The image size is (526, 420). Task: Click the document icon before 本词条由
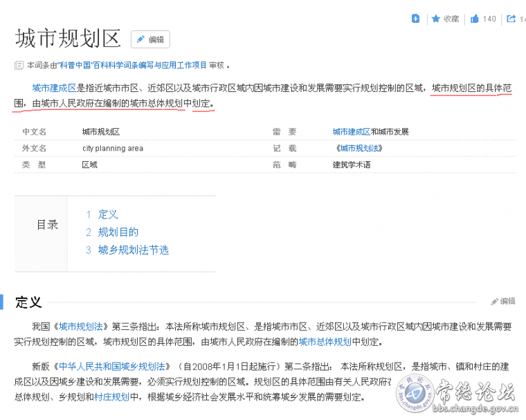click(19, 65)
